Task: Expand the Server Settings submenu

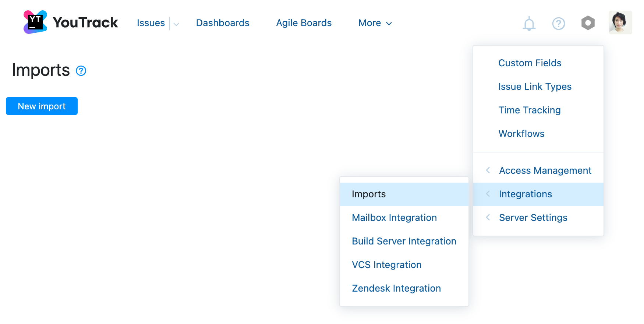Action: [x=533, y=218]
